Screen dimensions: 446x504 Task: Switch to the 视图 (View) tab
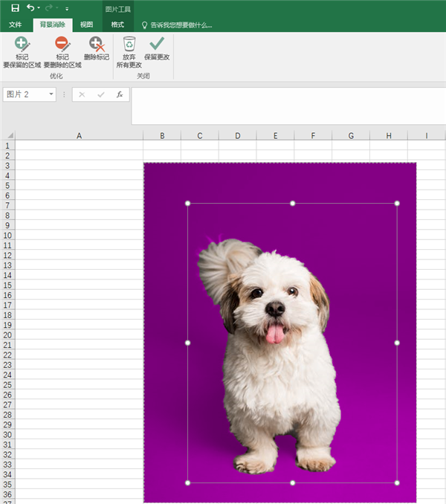point(86,25)
